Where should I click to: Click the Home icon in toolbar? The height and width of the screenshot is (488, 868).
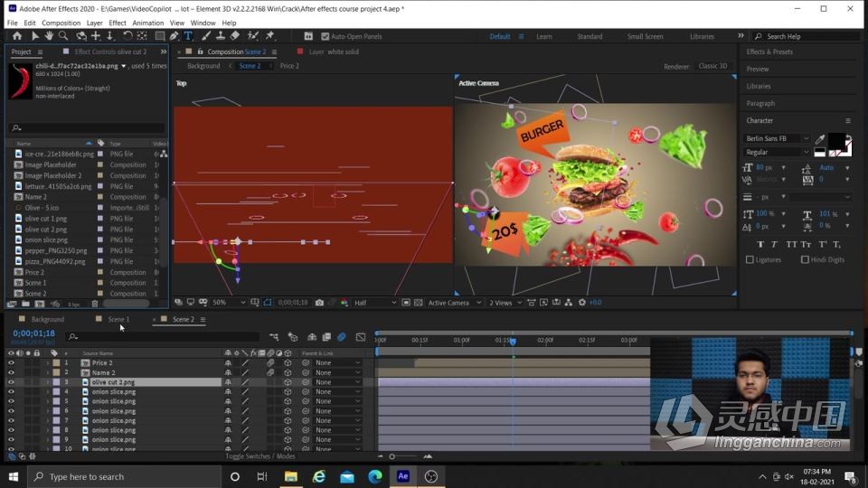pyautogui.click(x=17, y=36)
